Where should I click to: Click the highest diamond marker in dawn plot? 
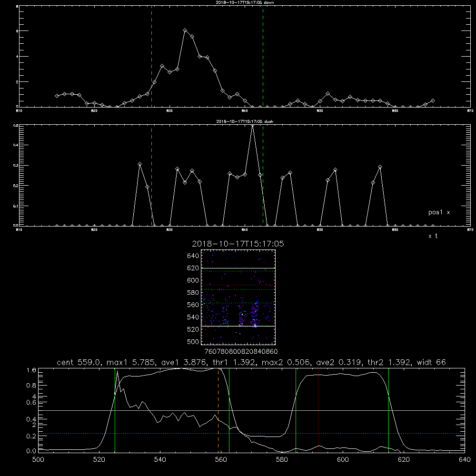[185, 30]
